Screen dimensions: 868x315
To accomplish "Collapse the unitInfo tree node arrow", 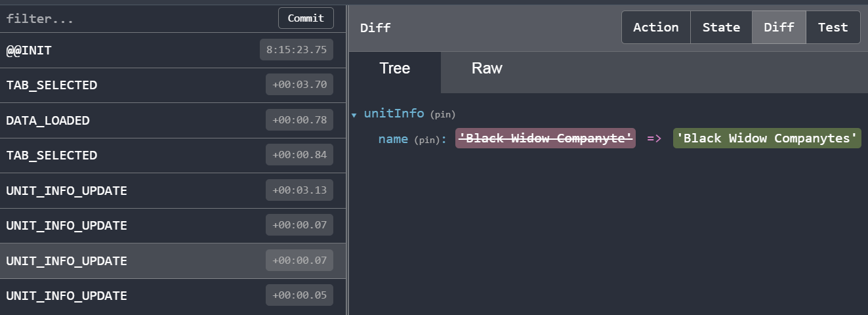I will coord(354,115).
